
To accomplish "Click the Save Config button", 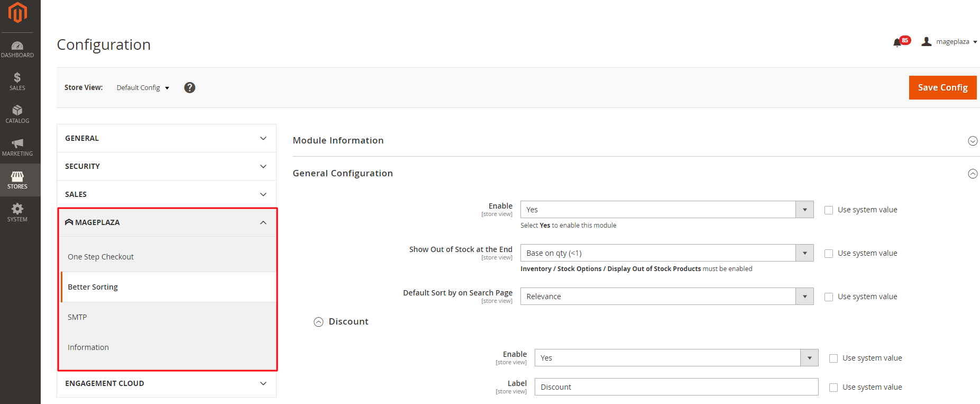I will tap(942, 87).
